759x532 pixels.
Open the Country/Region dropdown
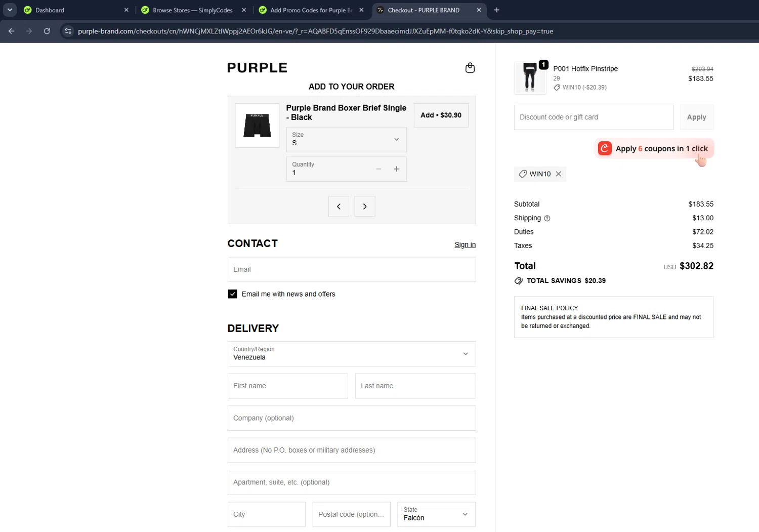pos(352,354)
